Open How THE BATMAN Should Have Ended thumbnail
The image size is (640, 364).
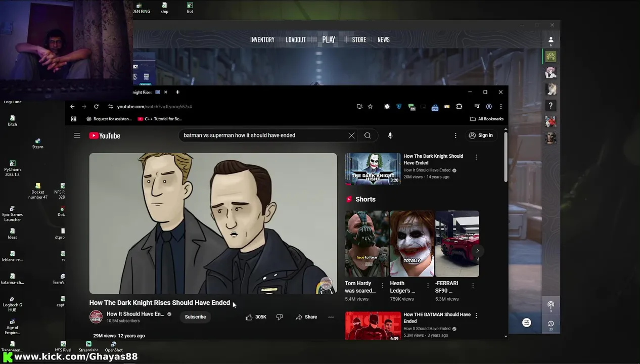click(373, 326)
